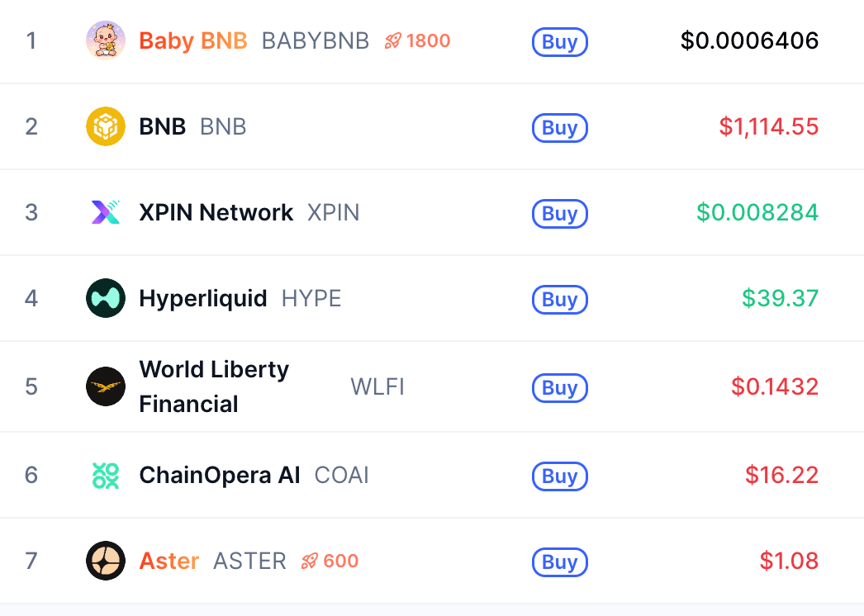
Task: Click the yellow BNB coin icon
Action: coord(106,126)
